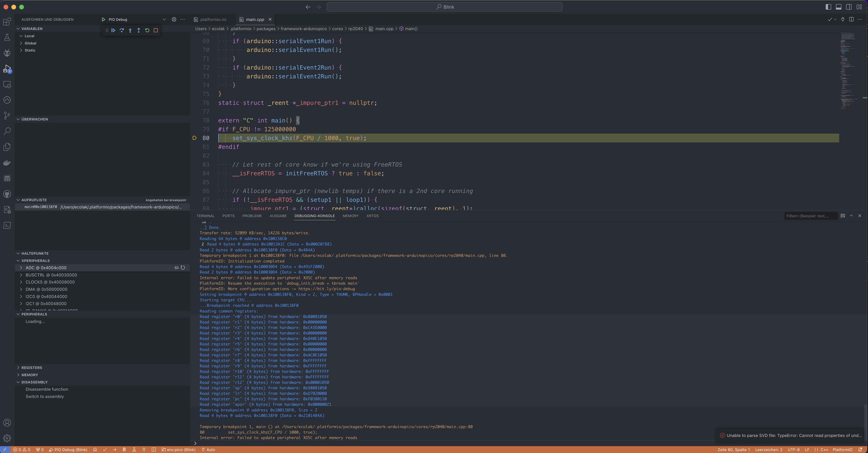The image size is (868, 453).
Task: Click Switch to assembly
Action: pos(44,396)
